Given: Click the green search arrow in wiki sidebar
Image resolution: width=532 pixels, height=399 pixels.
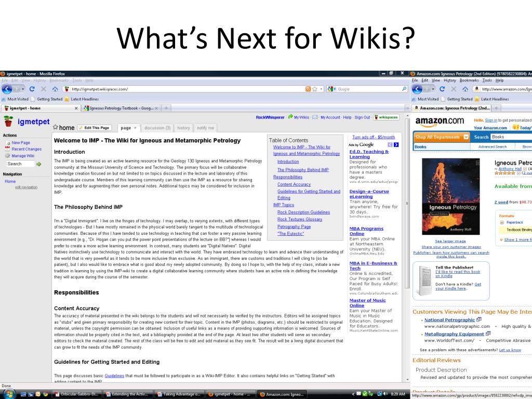Looking at the screenshot, I should pos(38,164).
